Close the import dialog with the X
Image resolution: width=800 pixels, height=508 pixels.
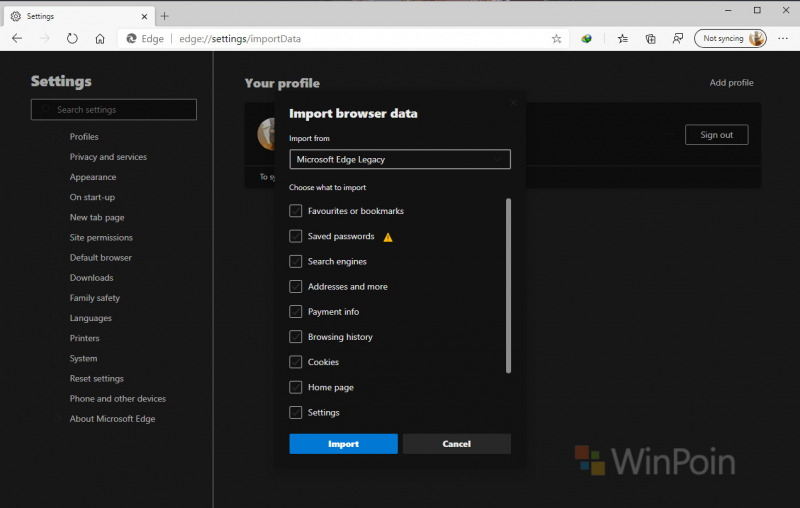click(x=513, y=103)
